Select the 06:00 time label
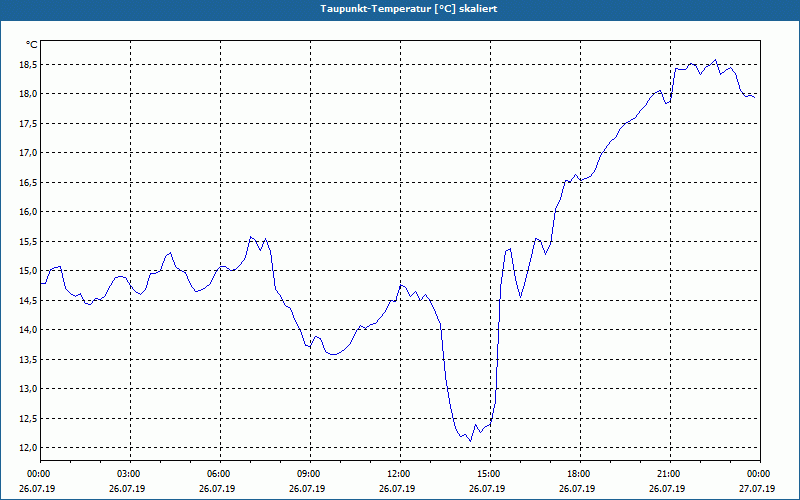The width and height of the screenshot is (800, 500). click(x=220, y=474)
